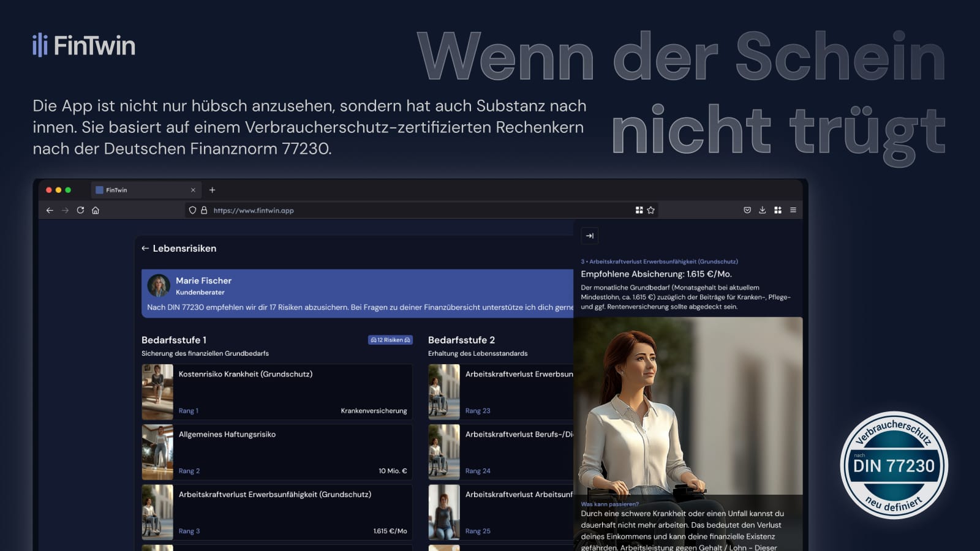Click the browser forward arrow

(65, 210)
